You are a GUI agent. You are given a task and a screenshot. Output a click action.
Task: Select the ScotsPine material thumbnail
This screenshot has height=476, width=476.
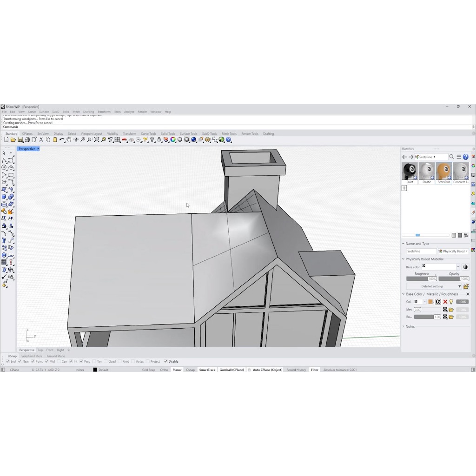(444, 173)
